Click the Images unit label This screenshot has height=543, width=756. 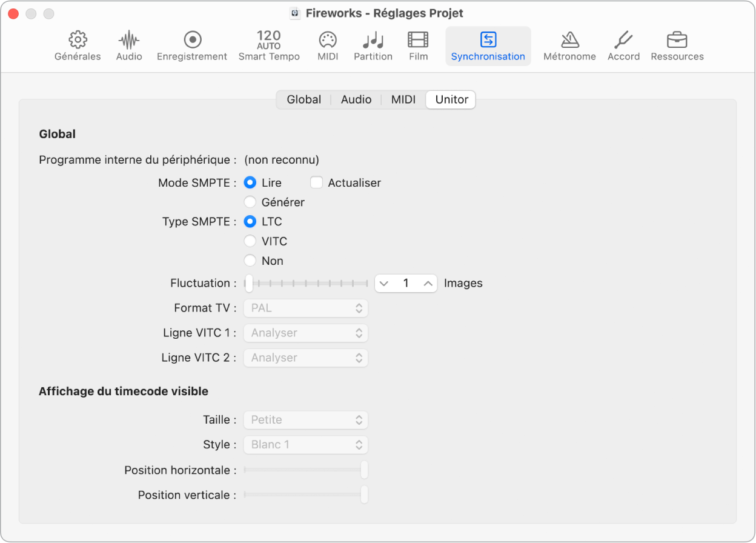(x=463, y=283)
